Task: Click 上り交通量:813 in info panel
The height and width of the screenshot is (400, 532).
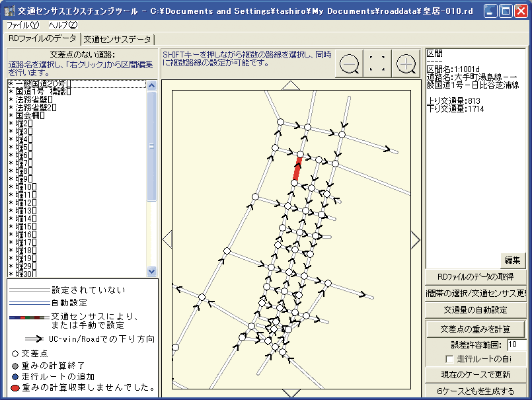Action: pos(453,101)
